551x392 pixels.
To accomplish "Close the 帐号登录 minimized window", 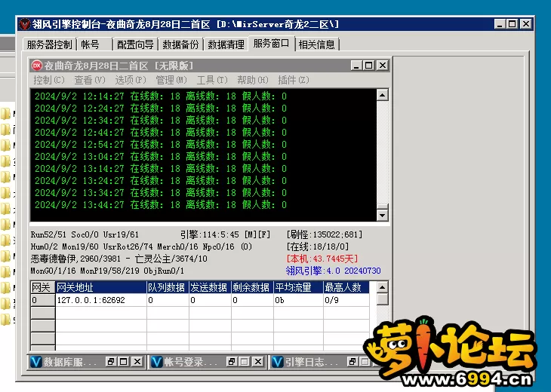I will click(x=258, y=361).
